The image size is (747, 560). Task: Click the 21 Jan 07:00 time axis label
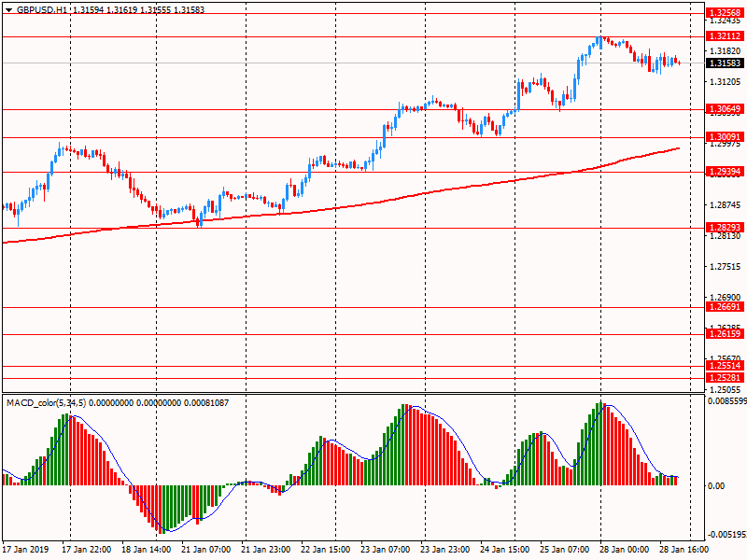205,549
